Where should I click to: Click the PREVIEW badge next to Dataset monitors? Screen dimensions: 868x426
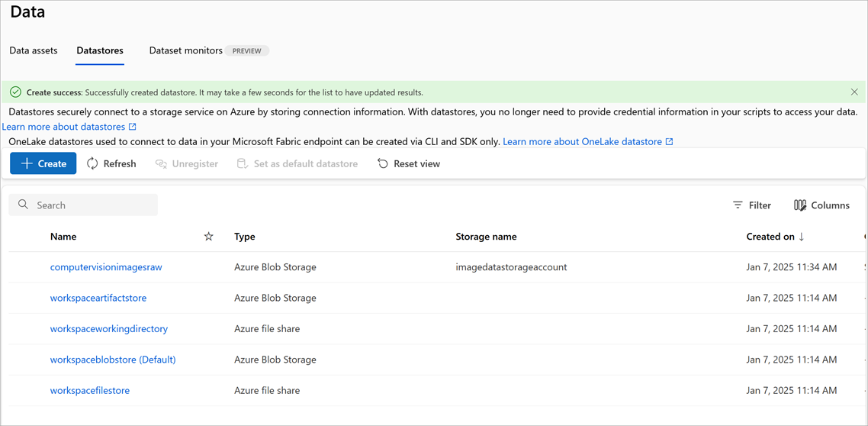coord(247,50)
